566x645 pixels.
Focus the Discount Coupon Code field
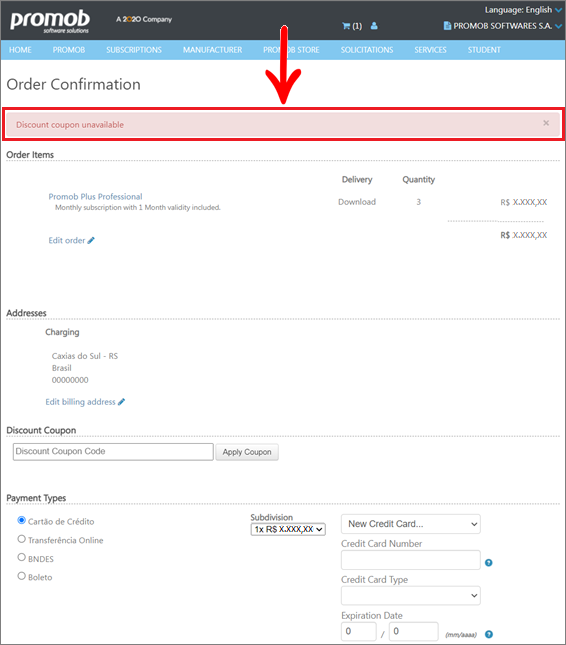113,452
